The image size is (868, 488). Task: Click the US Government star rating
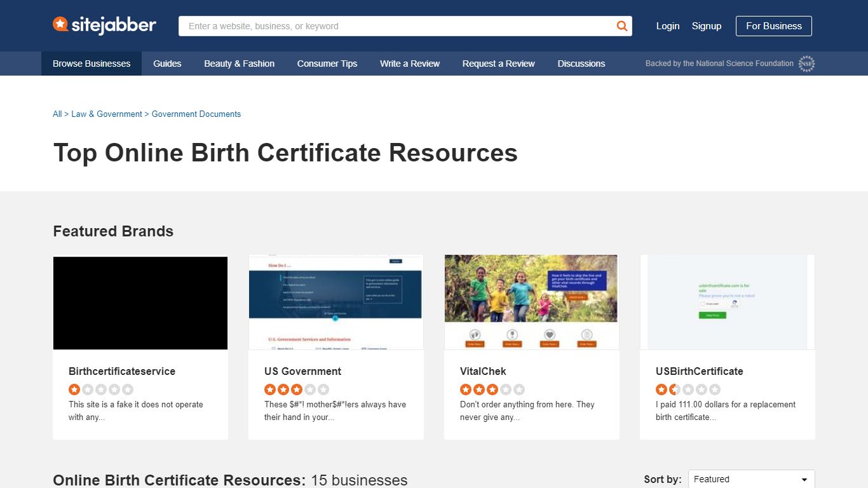pyautogui.click(x=297, y=390)
